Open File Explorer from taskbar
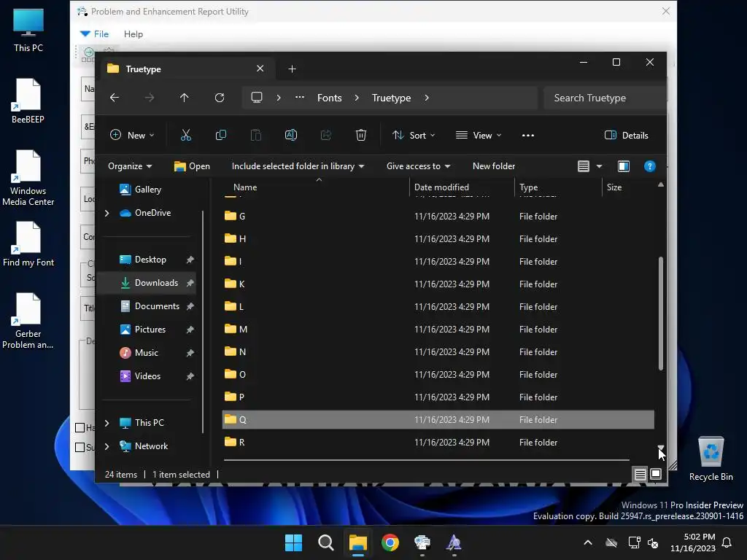Viewport: 747px width, 560px height. 357,542
